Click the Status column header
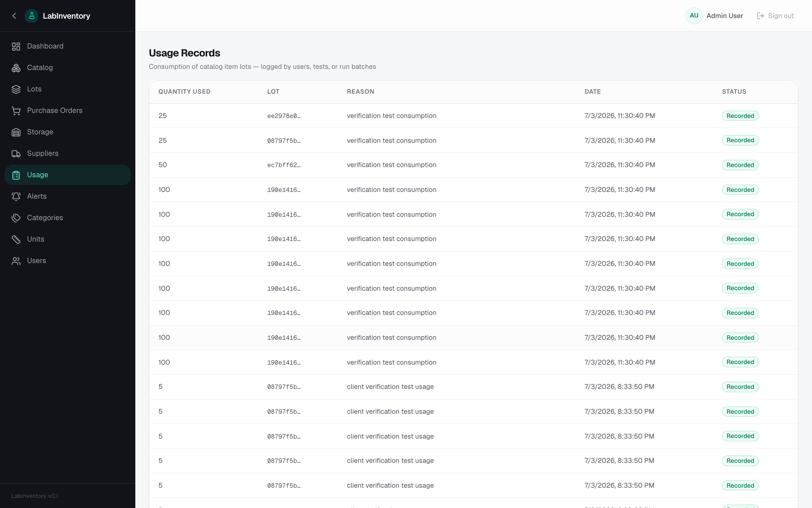Screen dimensions: 812x508 [x=734, y=92]
